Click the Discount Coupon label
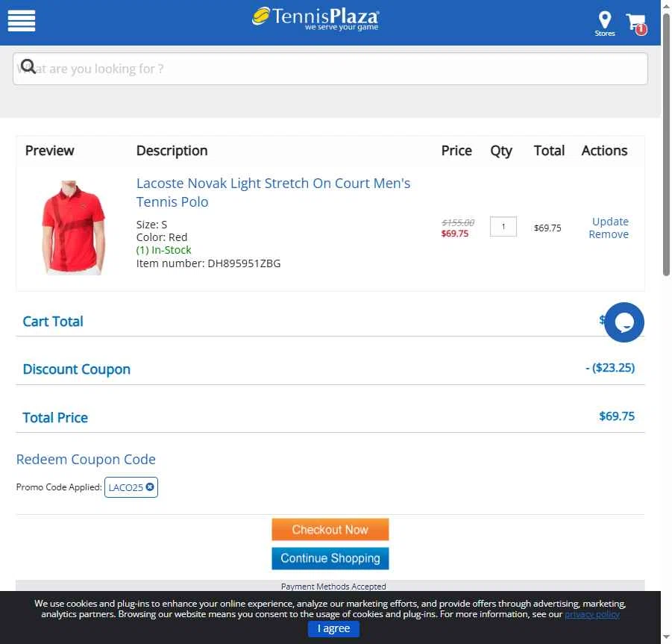 (x=76, y=369)
